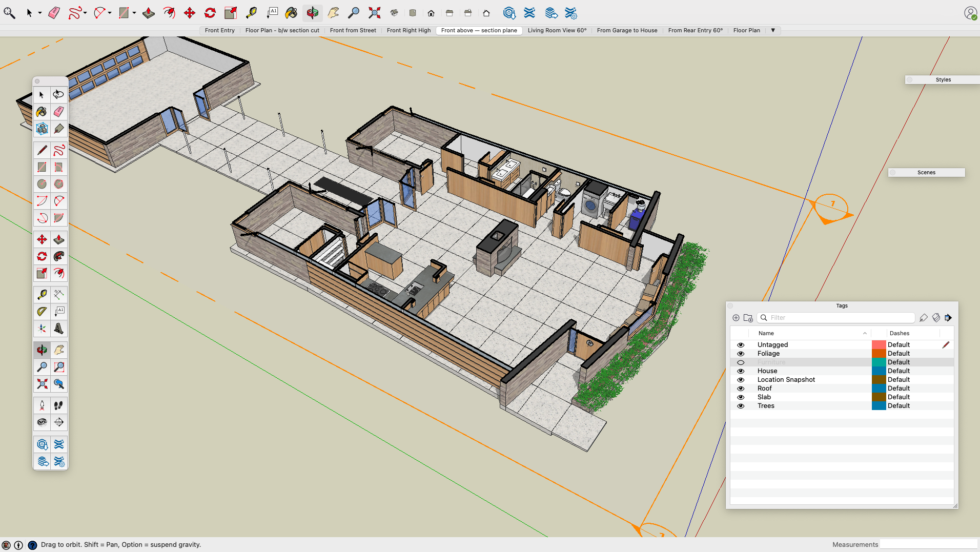Open the Living Room View 60° scene tab
The width and height of the screenshot is (980, 552).
coord(557,30)
